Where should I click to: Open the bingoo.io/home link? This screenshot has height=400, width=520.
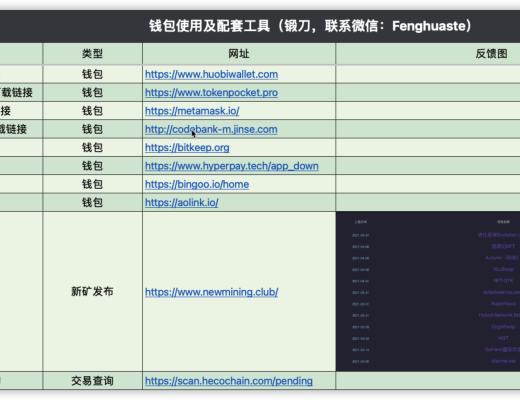click(197, 184)
